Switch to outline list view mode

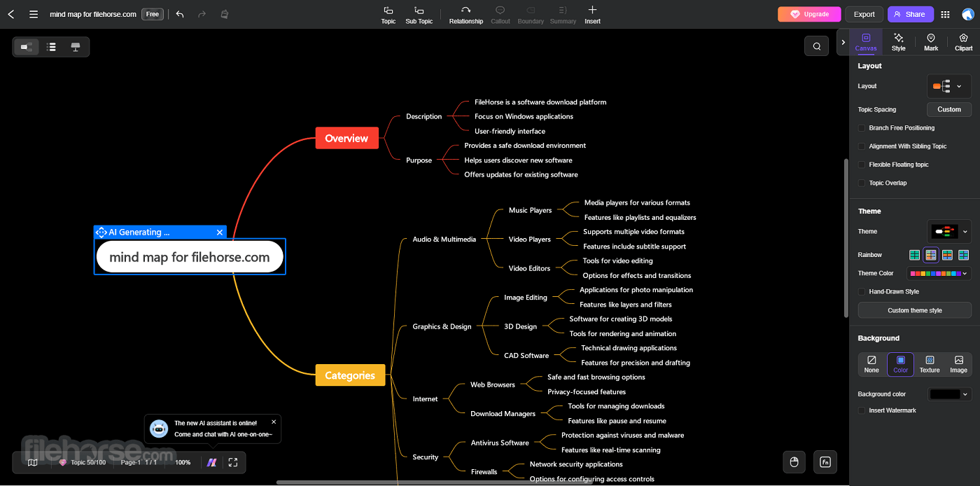51,47
